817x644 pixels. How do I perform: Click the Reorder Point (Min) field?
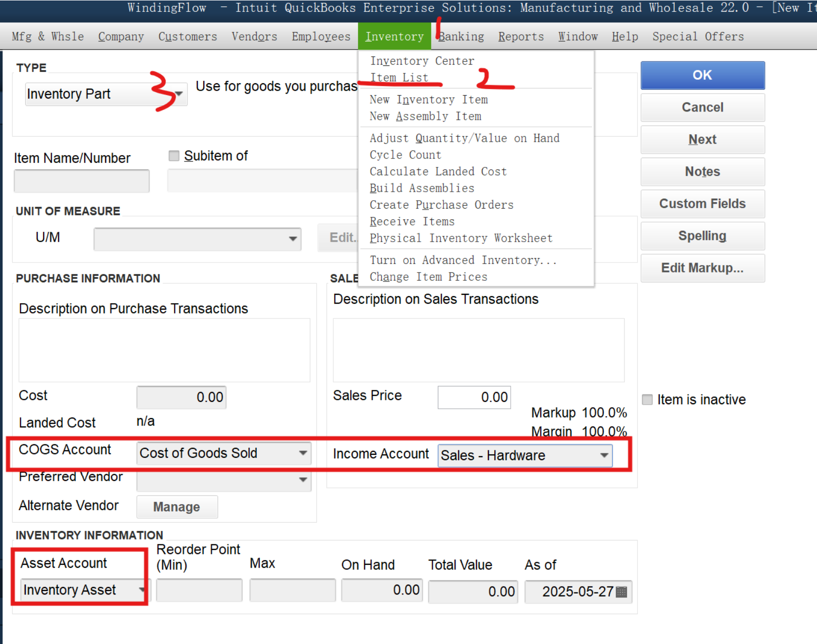(x=199, y=590)
